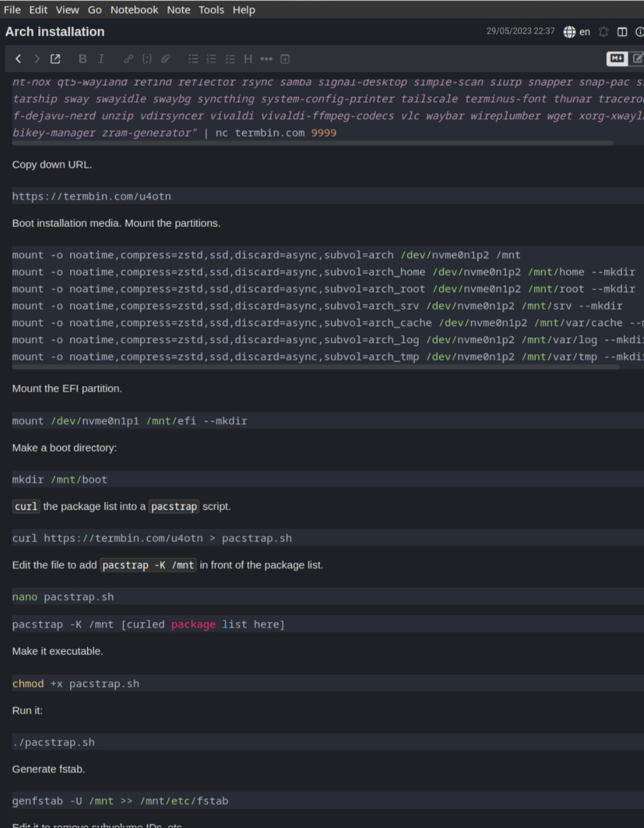Open the Note menu
Screen dimensions: 644x828
click(178, 10)
